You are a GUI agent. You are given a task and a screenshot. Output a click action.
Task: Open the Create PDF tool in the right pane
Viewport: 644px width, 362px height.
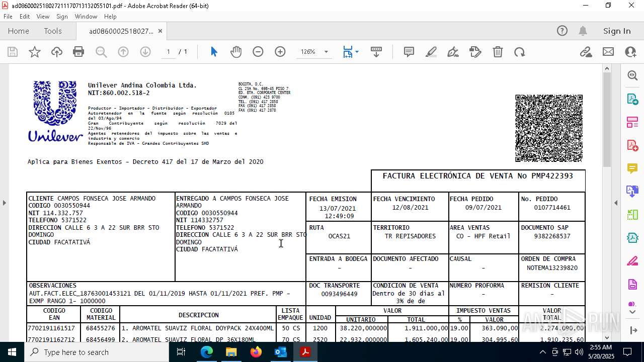tap(632, 145)
